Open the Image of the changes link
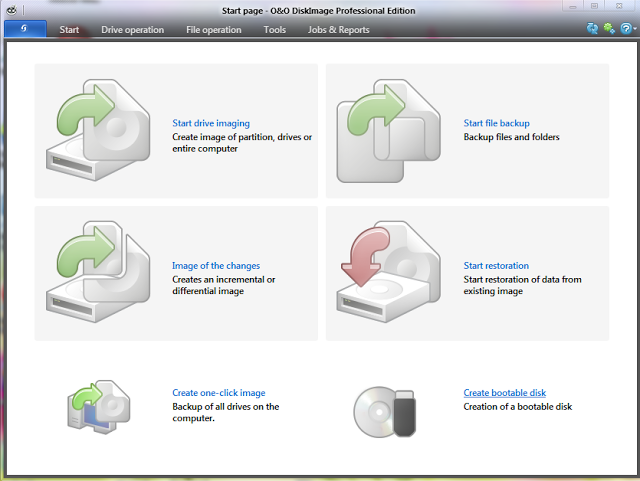Viewport: 640px width, 481px height. tap(216, 266)
